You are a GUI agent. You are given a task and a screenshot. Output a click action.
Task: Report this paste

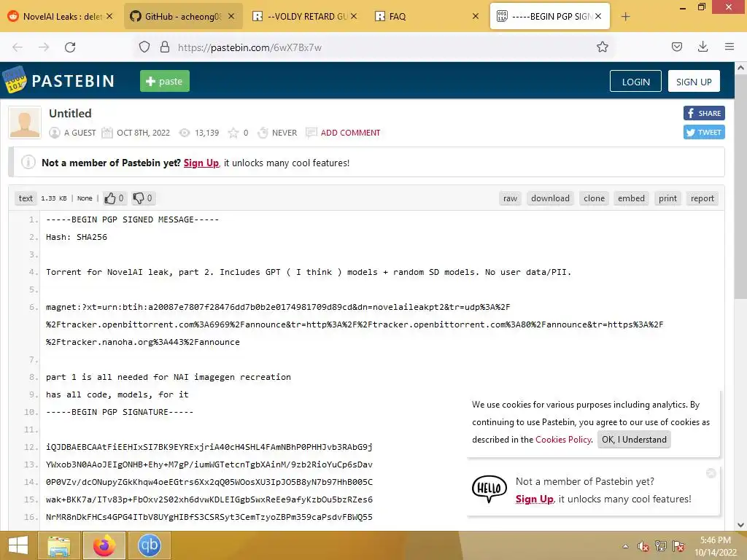703,198
